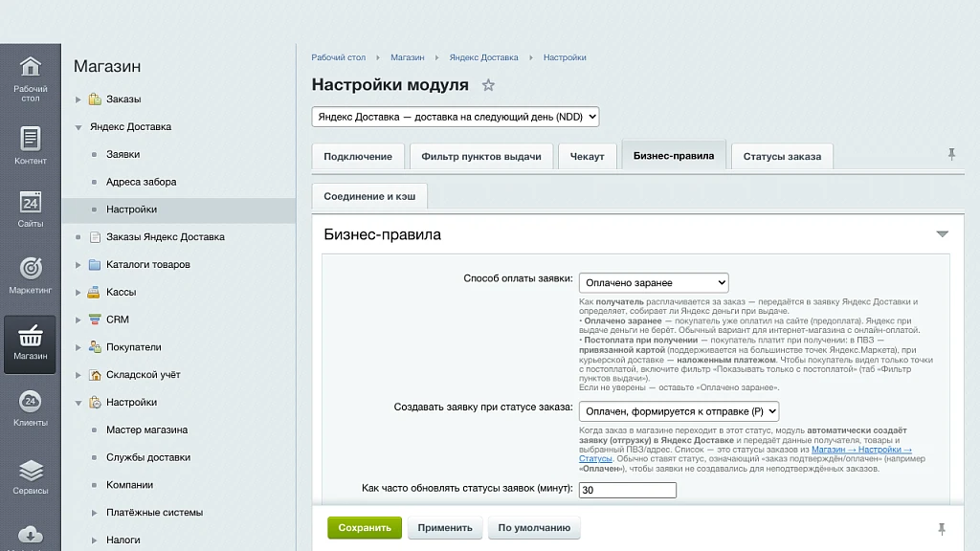Viewport: 980px width, 551px height.
Task: Open Платёжные системы in the tree
Action: tap(154, 513)
